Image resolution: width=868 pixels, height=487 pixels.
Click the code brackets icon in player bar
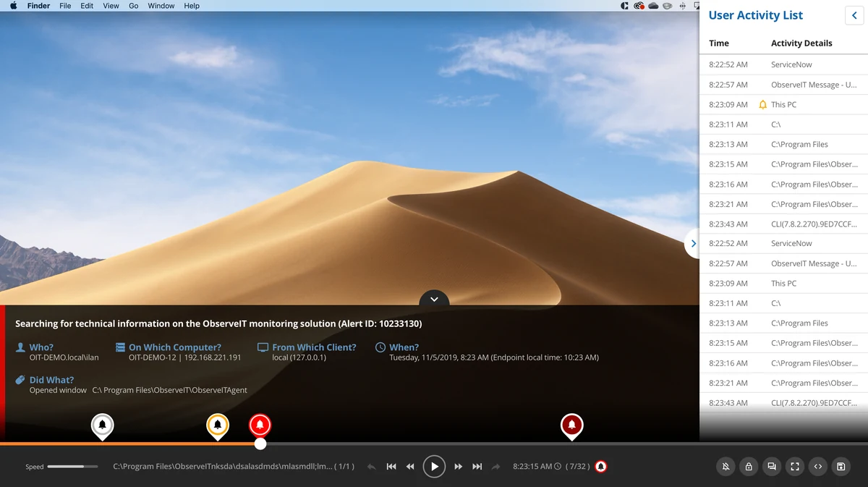(x=817, y=467)
